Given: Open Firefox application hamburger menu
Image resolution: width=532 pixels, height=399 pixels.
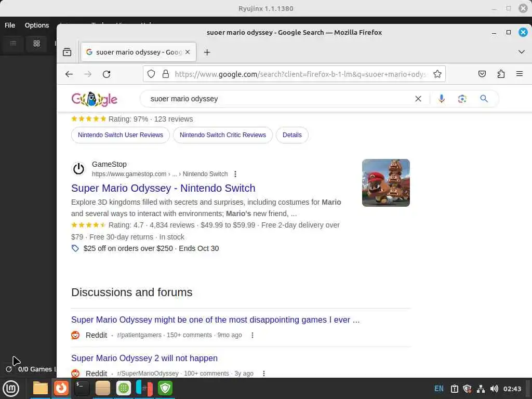Looking at the screenshot, I should click(520, 74).
